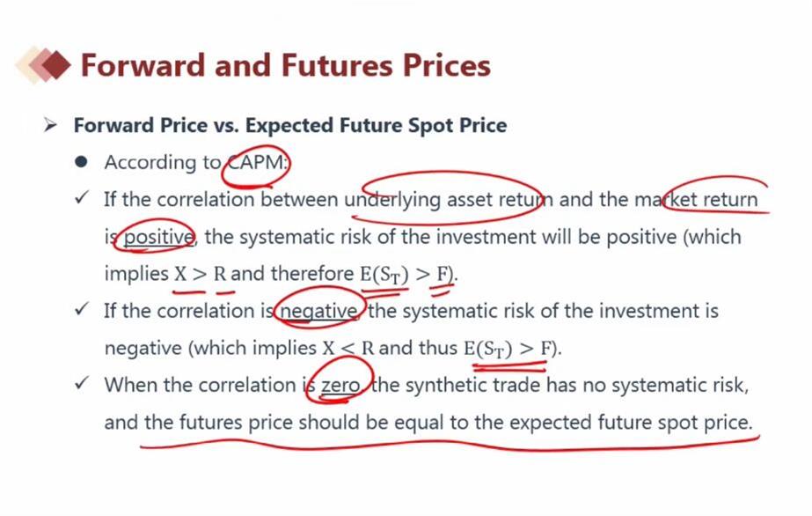Click the formula E(ST) > F in the first bullet
Screen dimensions: 812x516
[x=406, y=274]
